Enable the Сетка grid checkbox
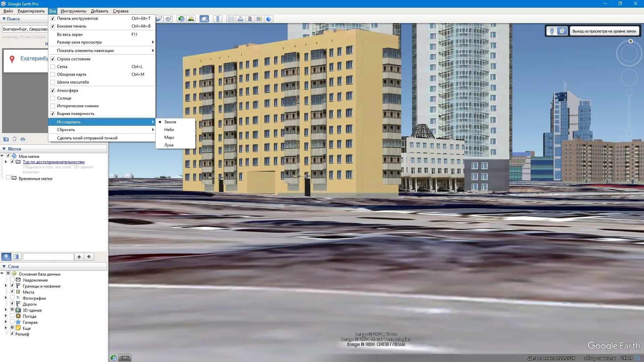 53,67
